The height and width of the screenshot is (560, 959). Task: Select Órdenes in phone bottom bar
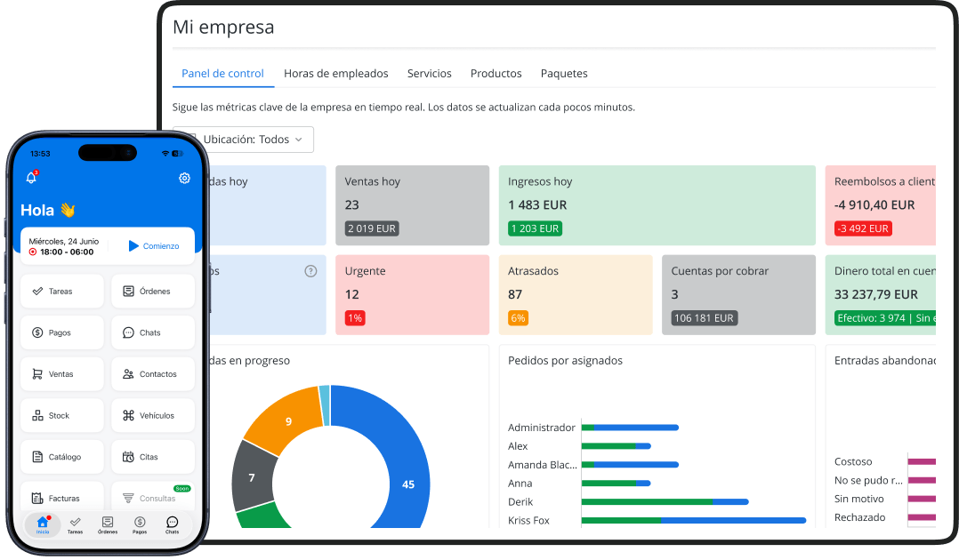coord(108,524)
